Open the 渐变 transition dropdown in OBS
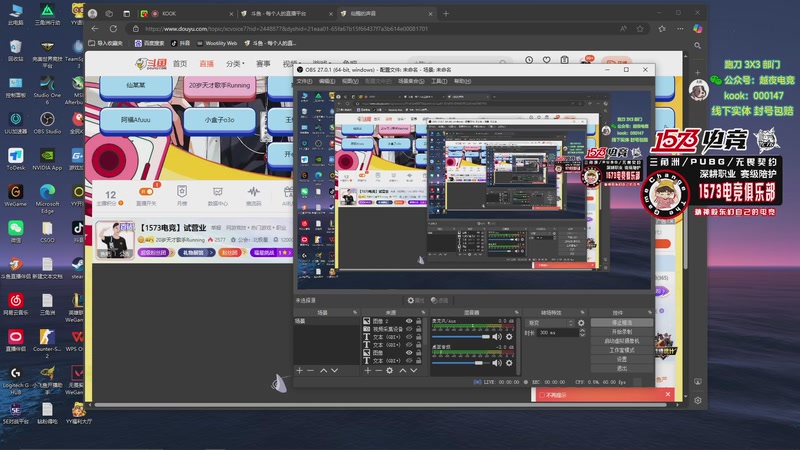Viewport: 800px width, 450px height. pyautogui.click(x=550, y=323)
